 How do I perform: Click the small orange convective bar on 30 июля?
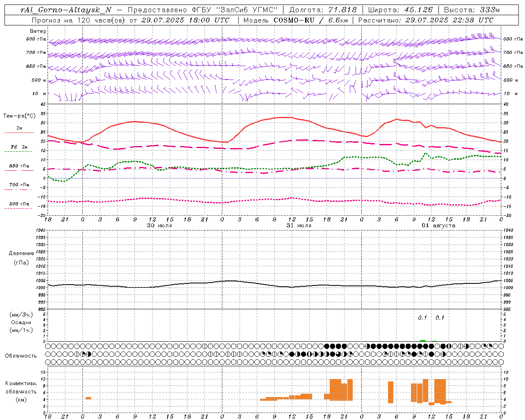(88, 398)
